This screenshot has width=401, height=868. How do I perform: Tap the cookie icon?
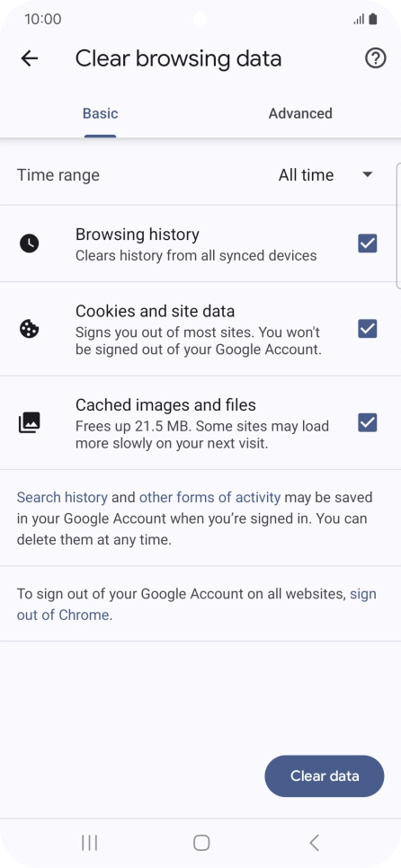point(30,330)
